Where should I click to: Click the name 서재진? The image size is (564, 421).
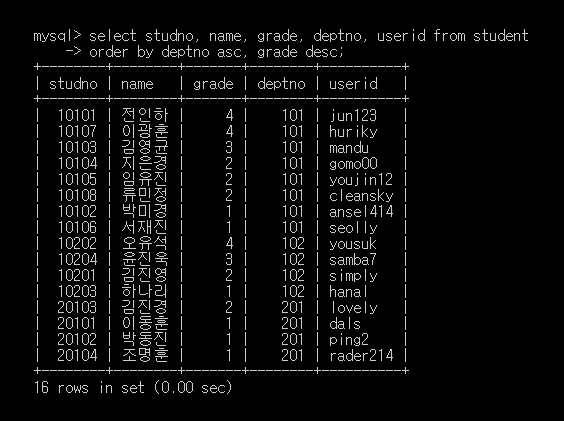[x=145, y=227]
